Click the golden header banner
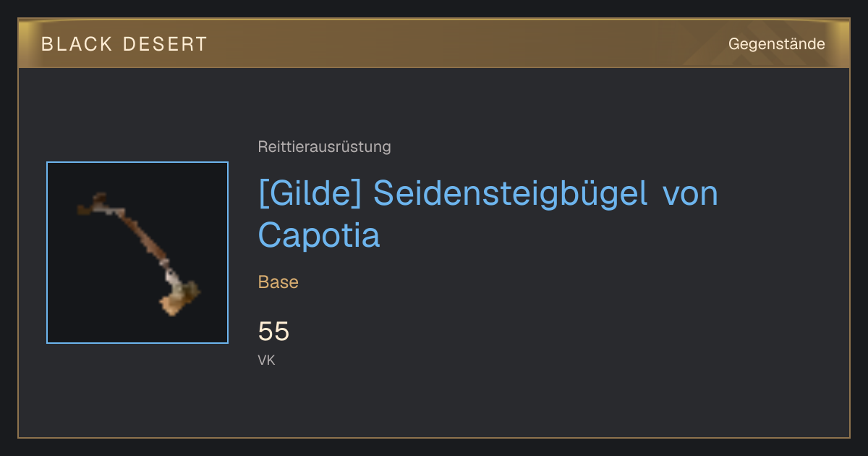The image size is (868, 456). pos(434,43)
